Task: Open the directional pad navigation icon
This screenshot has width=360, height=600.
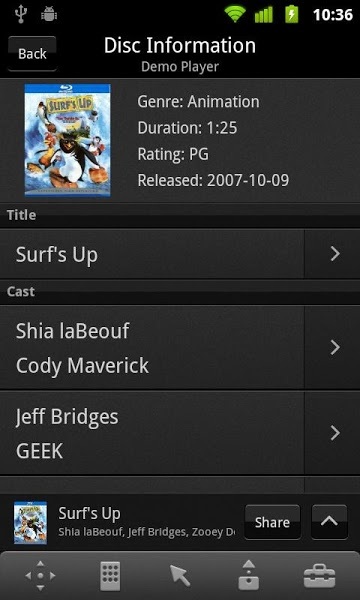Action: (x=40, y=576)
